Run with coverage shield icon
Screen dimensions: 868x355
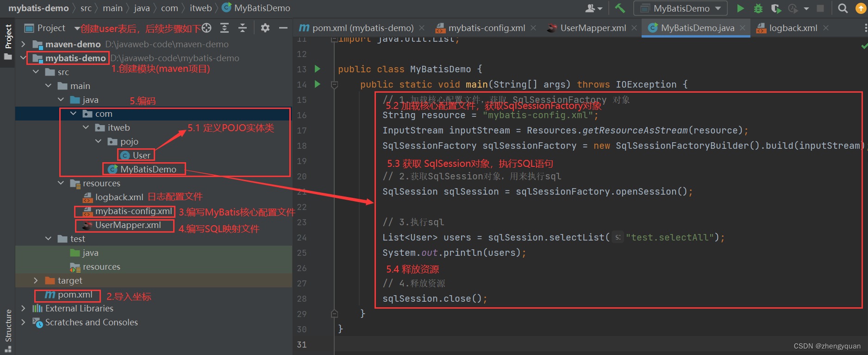coord(776,8)
